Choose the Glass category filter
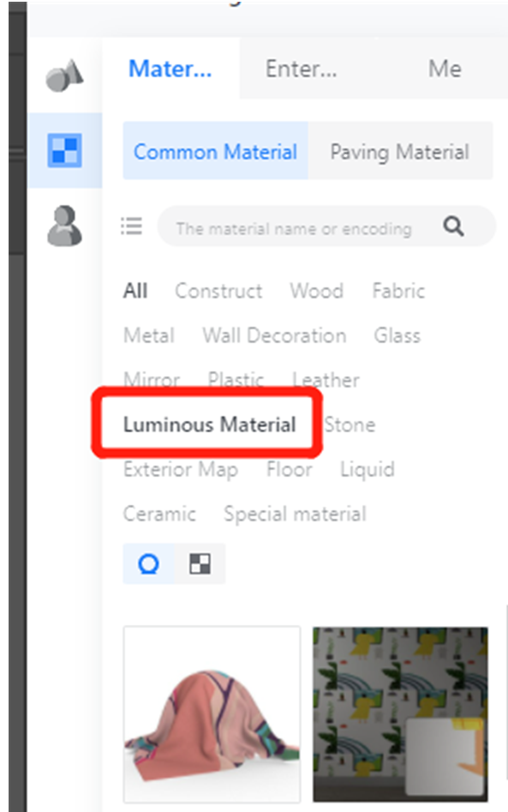The height and width of the screenshot is (812, 508). click(x=397, y=335)
